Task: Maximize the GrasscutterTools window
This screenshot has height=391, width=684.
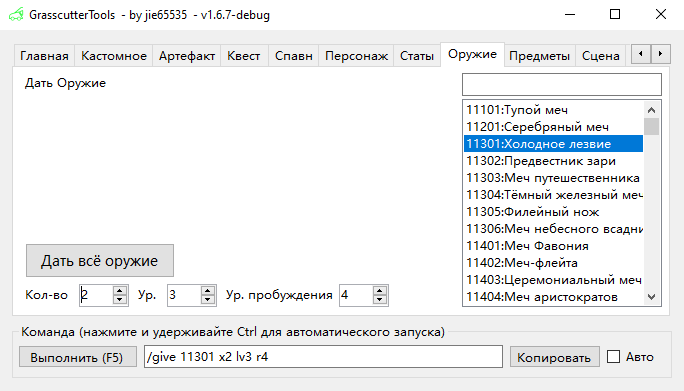Action: (x=615, y=14)
